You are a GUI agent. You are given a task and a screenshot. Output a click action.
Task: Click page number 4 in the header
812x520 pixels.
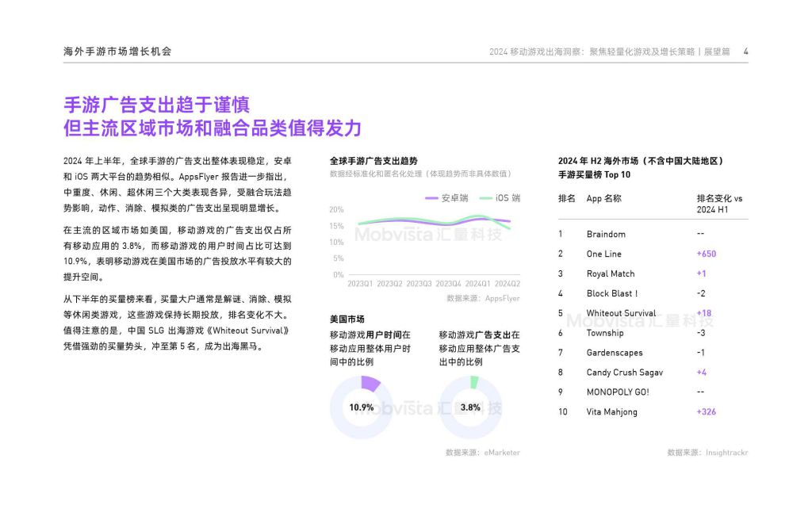pyautogui.click(x=745, y=52)
